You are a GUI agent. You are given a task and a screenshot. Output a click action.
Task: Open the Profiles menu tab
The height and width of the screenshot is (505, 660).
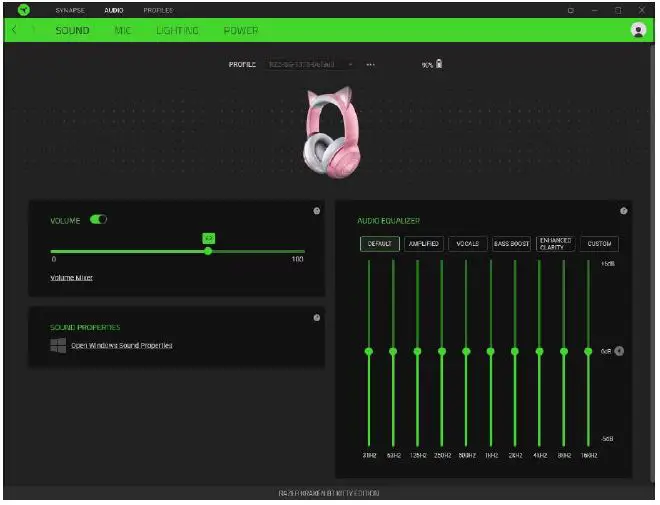click(158, 10)
